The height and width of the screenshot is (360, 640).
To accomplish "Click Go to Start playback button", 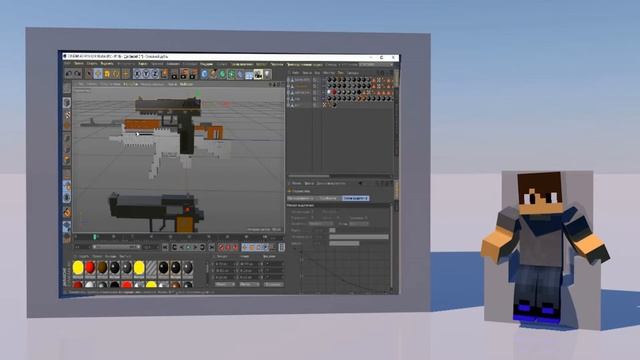I will point(165,247).
